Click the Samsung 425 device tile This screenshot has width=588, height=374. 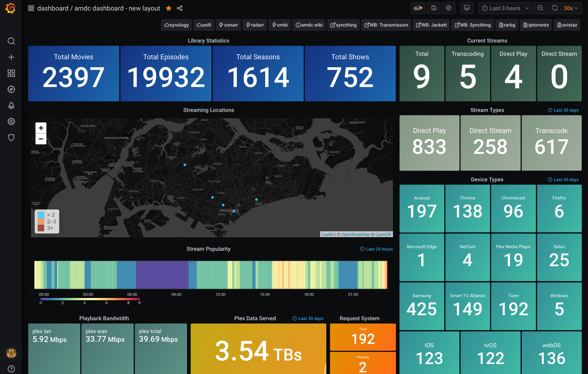[x=422, y=306]
